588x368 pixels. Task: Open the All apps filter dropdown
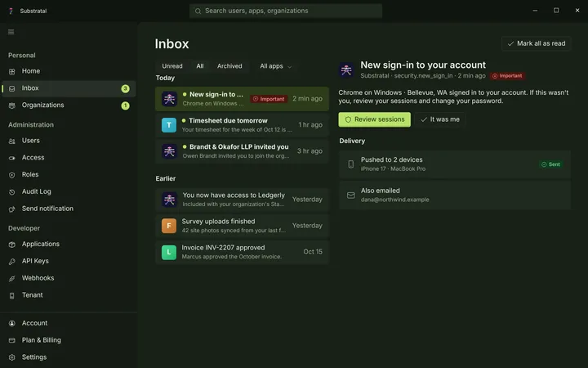276,66
